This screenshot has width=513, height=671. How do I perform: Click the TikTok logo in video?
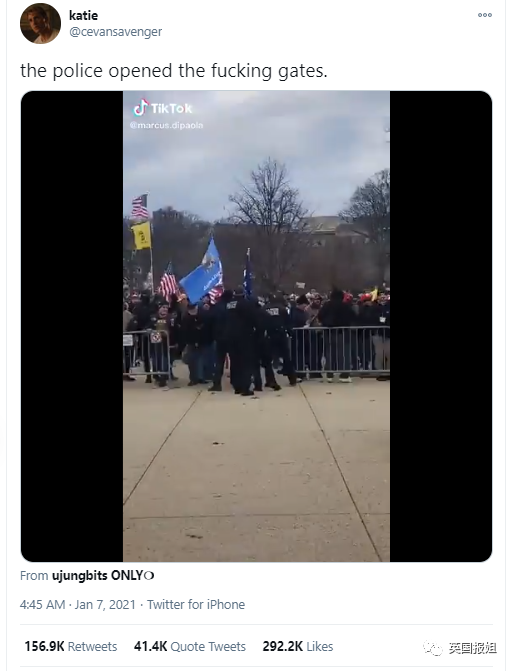click(x=163, y=108)
